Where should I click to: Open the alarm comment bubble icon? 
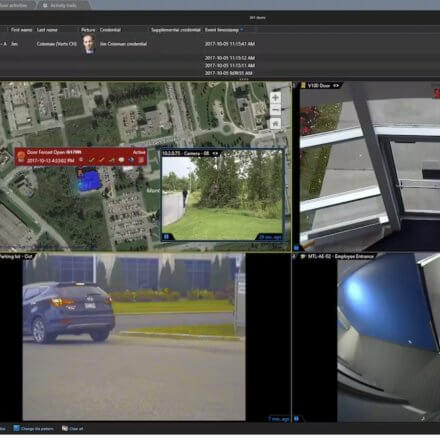point(121,160)
